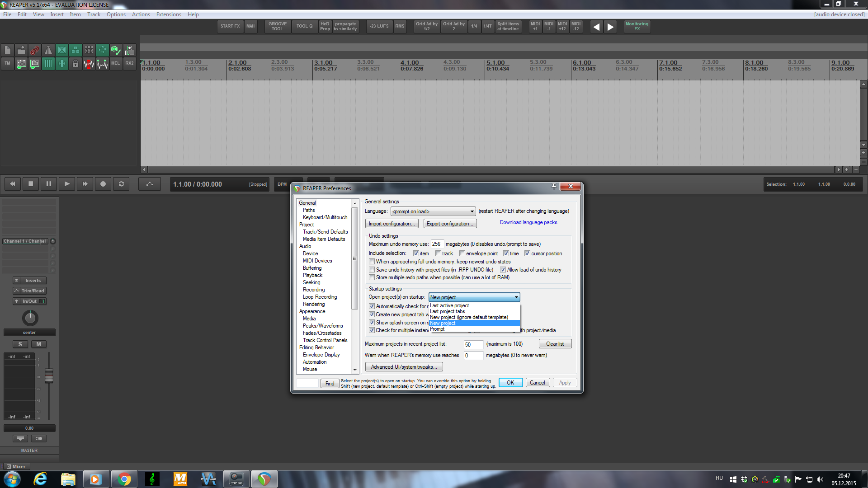Image resolution: width=868 pixels, height=488 pixels.
Task: Click the new project file icon
Action: 8,50
